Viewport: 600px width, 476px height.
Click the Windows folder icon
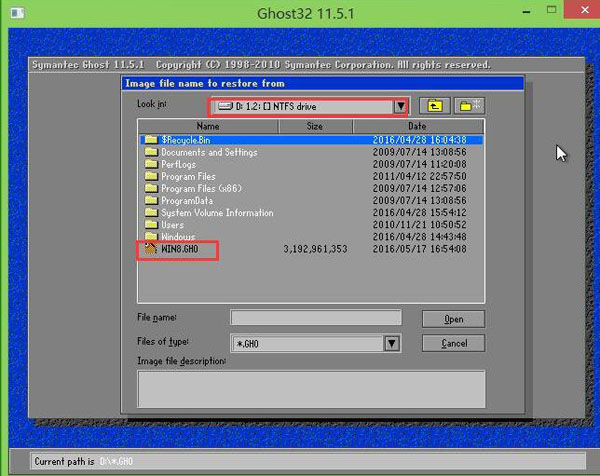(x=151, y=236)
